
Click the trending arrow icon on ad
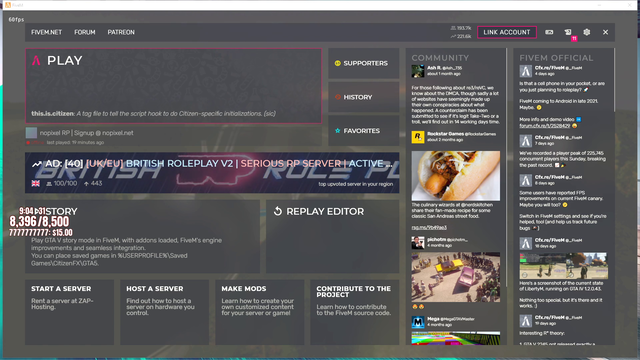37,164
